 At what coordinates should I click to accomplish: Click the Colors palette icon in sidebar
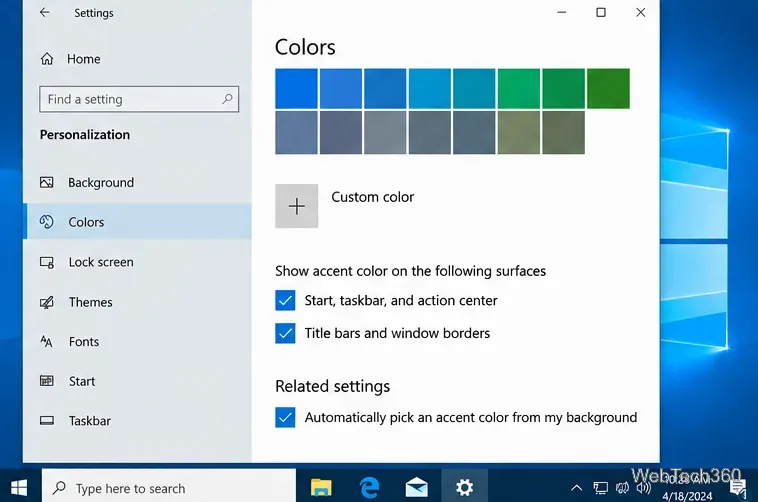[x=46, y=221]
